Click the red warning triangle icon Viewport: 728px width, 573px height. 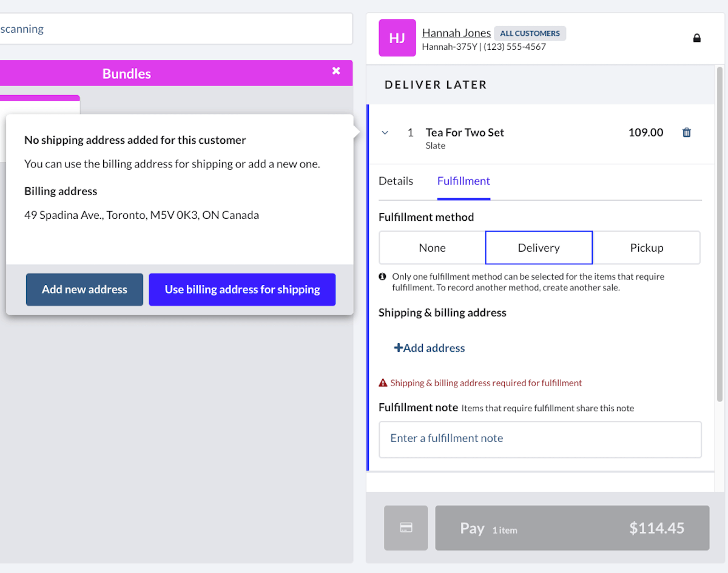[383, 383]
